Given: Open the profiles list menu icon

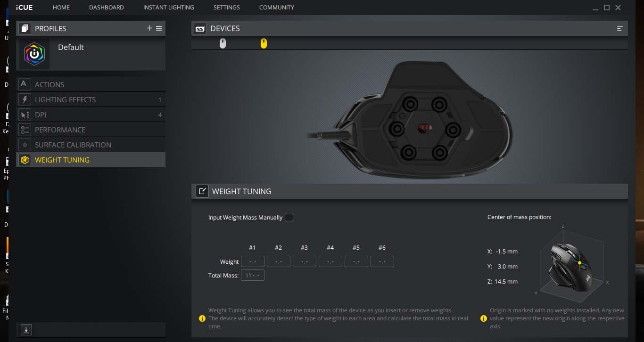Looking at the screenshot, I should click(159, 28).
